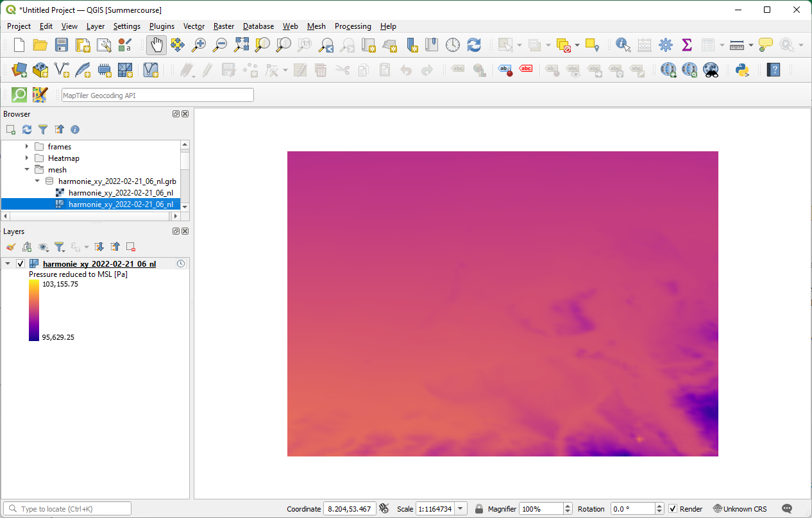Open New GeoPackage Layer tool
812x518 pixels.
40,70
